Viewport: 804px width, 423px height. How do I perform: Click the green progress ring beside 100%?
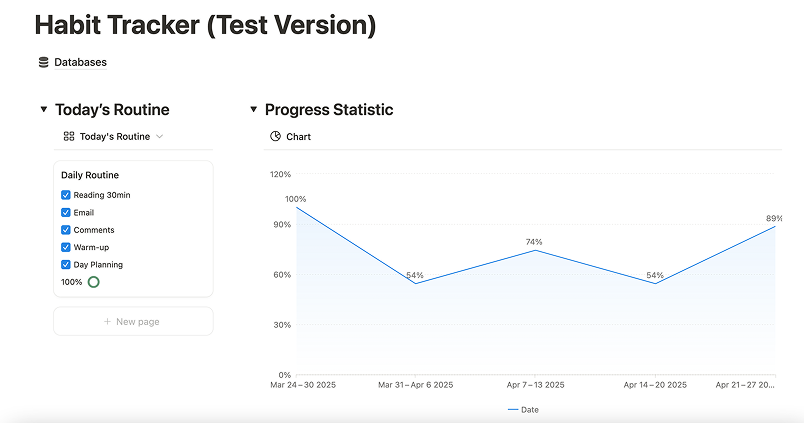pos(93,282)
